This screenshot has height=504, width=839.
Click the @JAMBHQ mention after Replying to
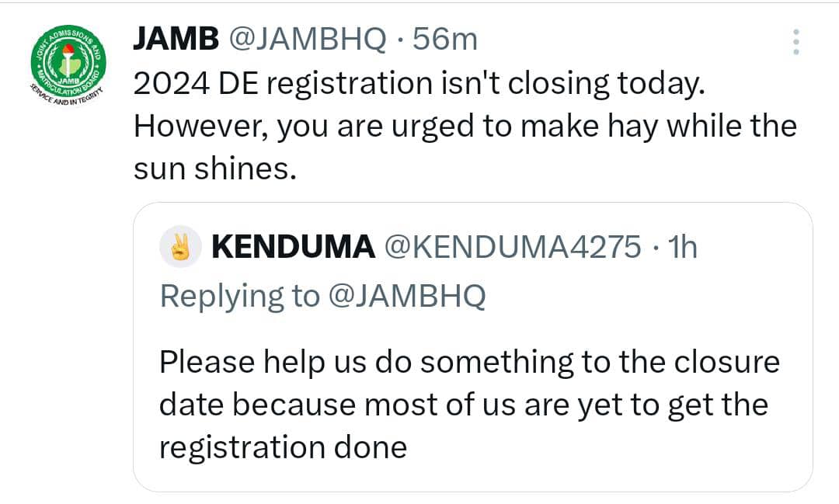pyautogui.click(x=406, y=296)
